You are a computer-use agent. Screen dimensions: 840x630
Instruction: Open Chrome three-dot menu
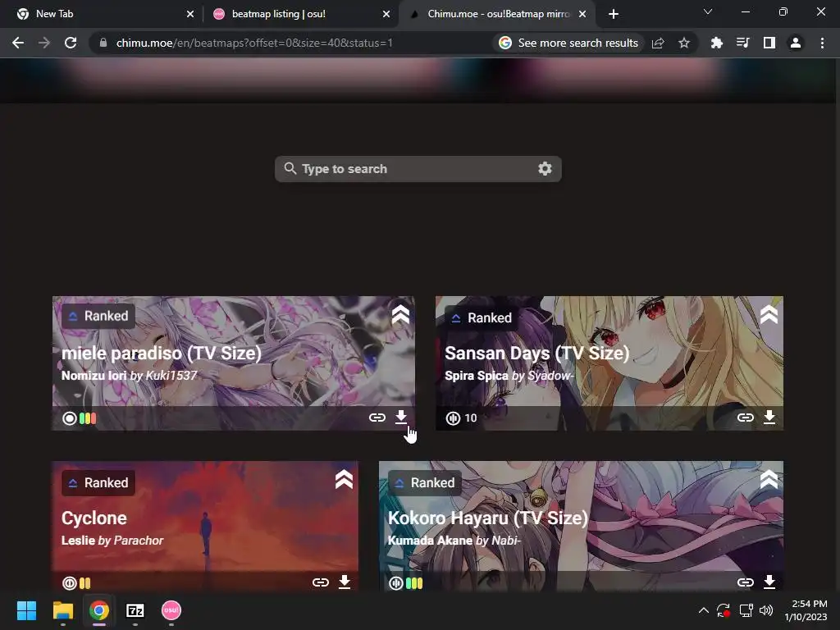822,43
